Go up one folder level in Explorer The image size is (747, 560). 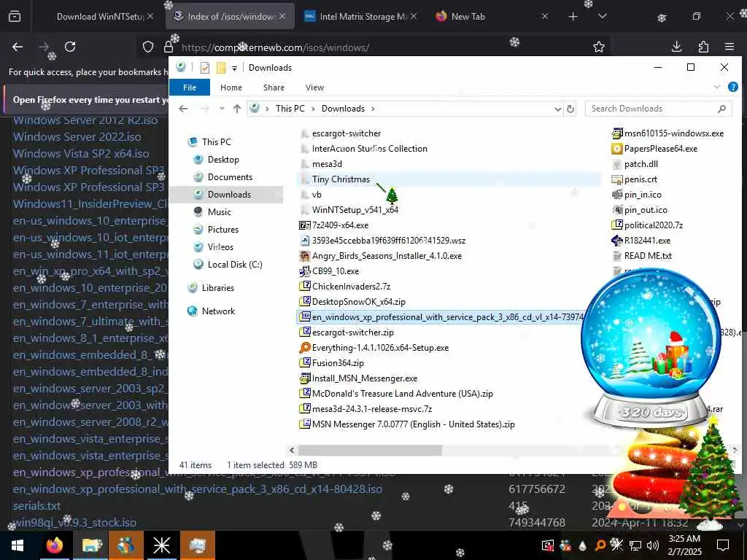[237, 109]
